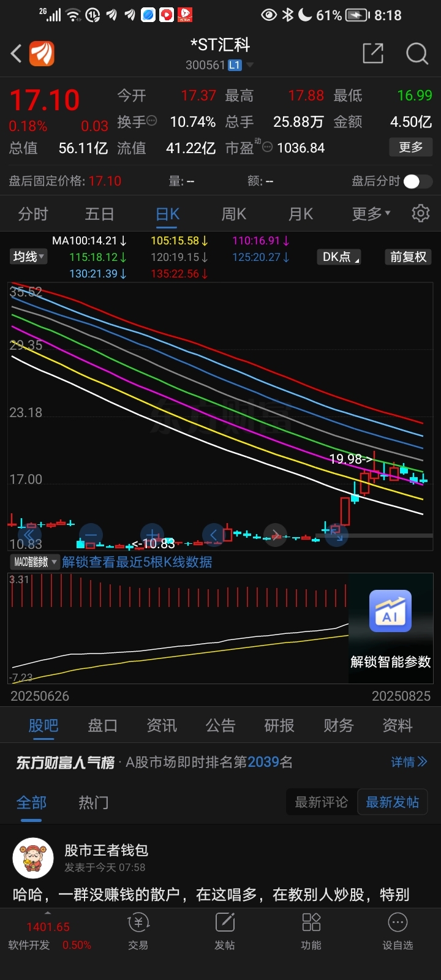Tap the chart zoom-out minus icon
The width and height of the screenshot is (441, 980).
(x=91, y=535)
